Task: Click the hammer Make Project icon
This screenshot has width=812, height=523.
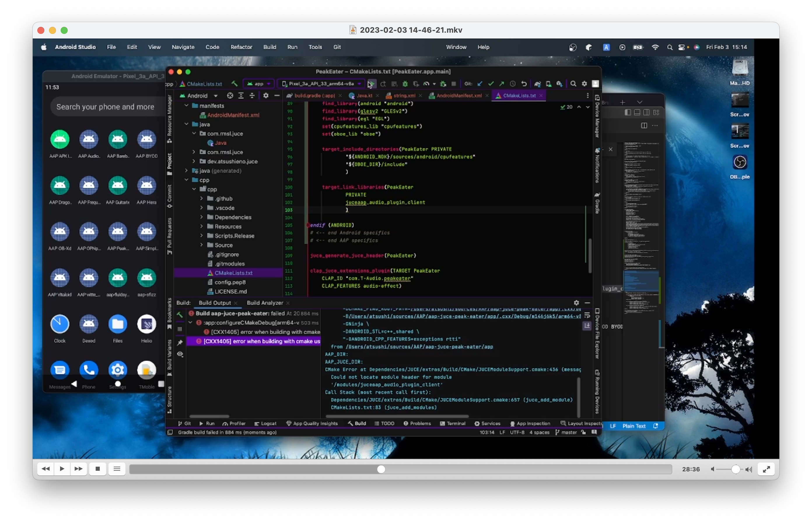Action: pyautogui.click(x=235, y=83)
